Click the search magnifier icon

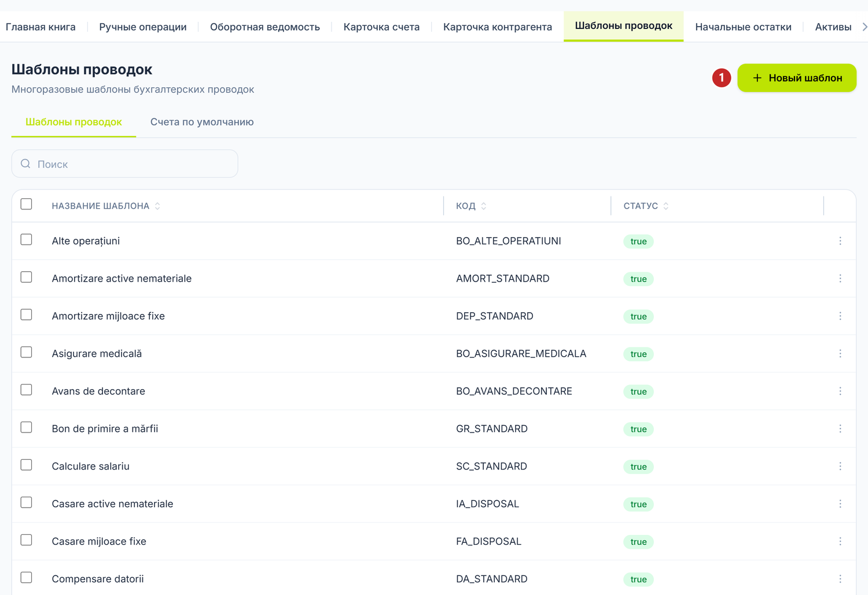25,164
